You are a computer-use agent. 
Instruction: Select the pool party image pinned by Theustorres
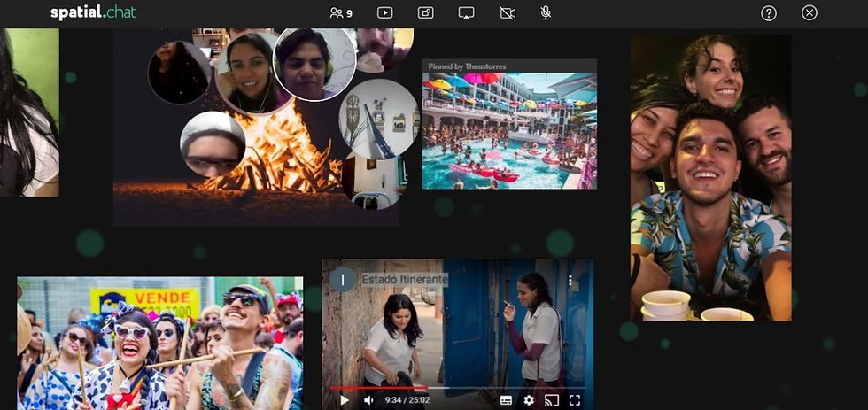509,131
